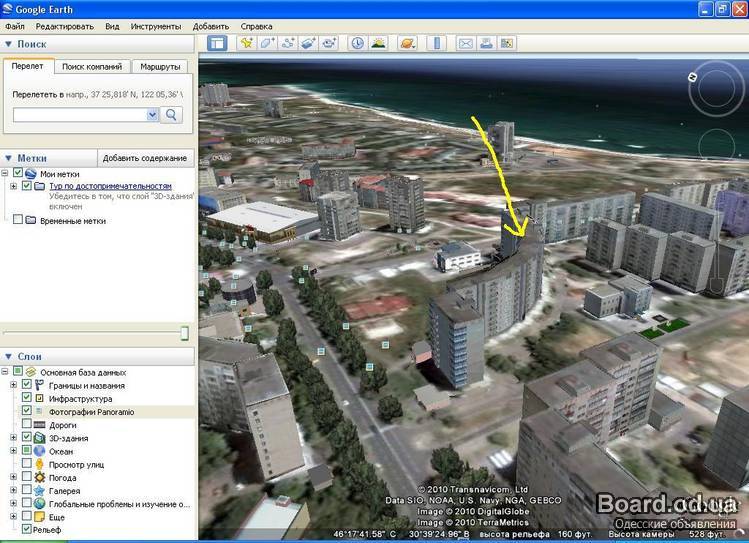Open the Добавить menu
Screen dimensions: 749x543
211,26
